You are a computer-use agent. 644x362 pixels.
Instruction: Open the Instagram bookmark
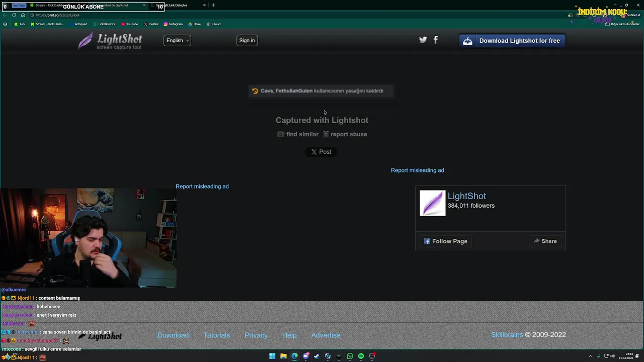click(x=173, y=24)
